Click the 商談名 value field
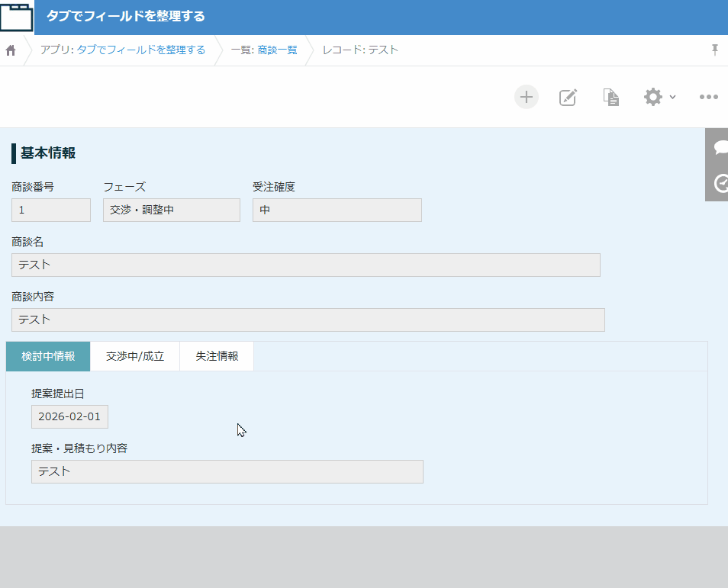The height and width of the screenshot is (588, 728). point(306,265)
